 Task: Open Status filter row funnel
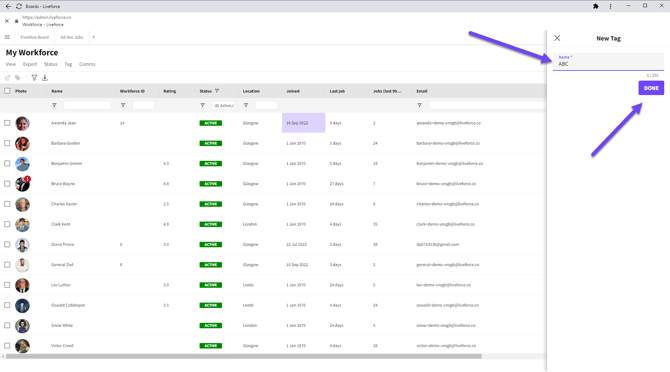pyautogui.click(x=203, y=105)
